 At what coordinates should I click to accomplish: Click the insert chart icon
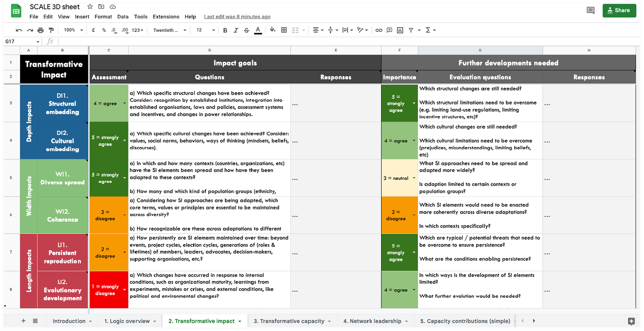400,30
